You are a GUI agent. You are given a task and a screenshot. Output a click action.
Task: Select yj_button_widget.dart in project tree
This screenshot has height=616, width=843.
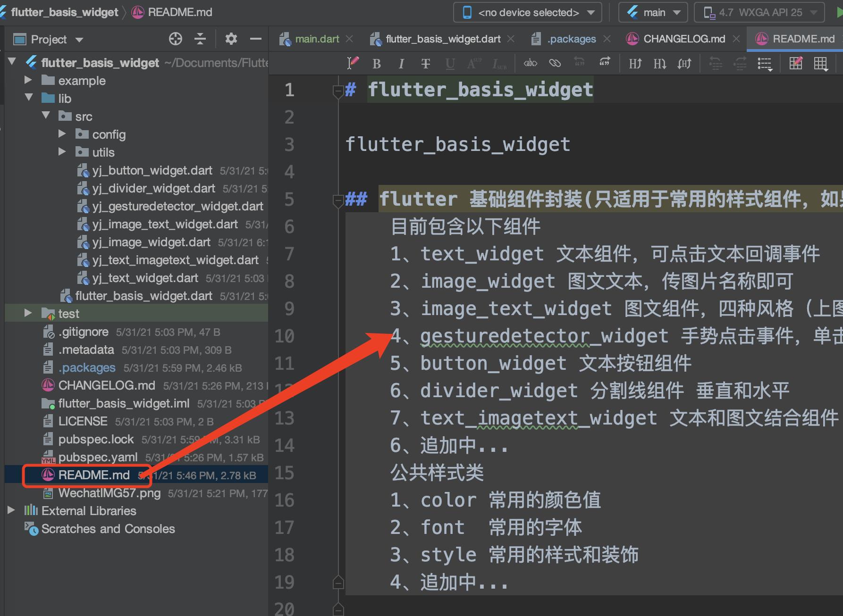[x=152, y=170]
